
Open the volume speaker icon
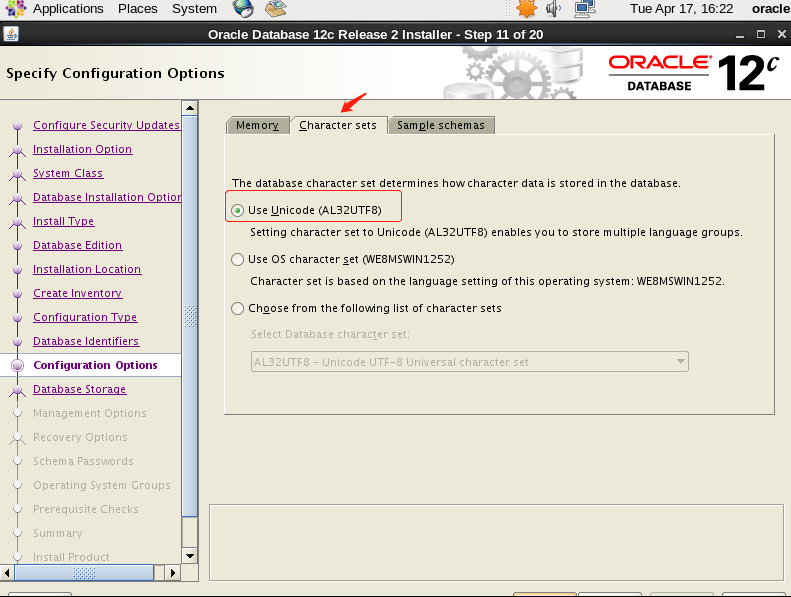pos(553,9)
